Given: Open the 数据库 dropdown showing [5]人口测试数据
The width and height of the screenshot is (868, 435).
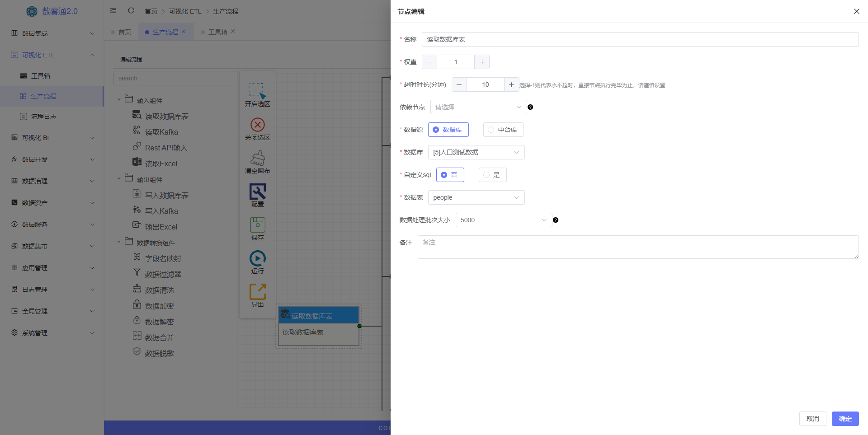Looking at the screenshot, I should click(x=476, y=152).
